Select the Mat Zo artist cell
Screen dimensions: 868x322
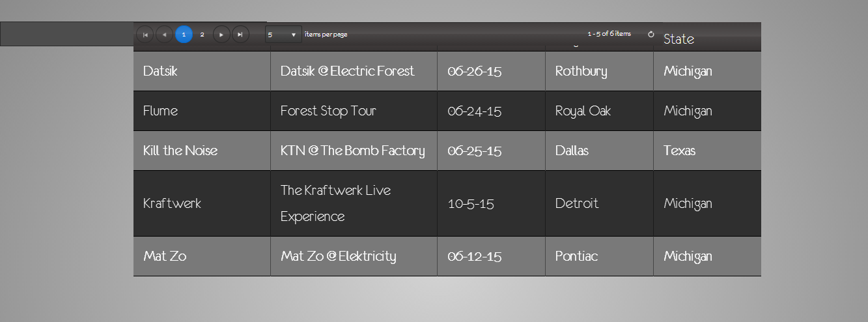(x=165, y=256)
